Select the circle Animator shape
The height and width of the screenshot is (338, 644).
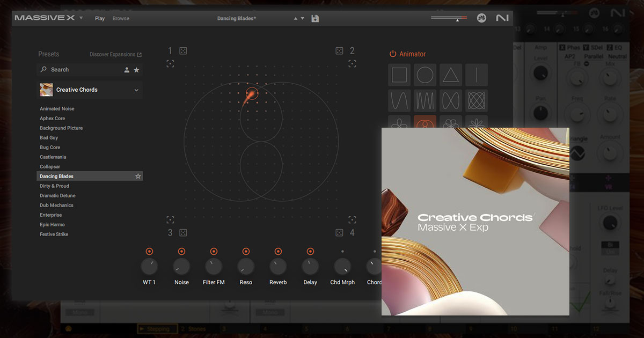(x=425, y=75)
